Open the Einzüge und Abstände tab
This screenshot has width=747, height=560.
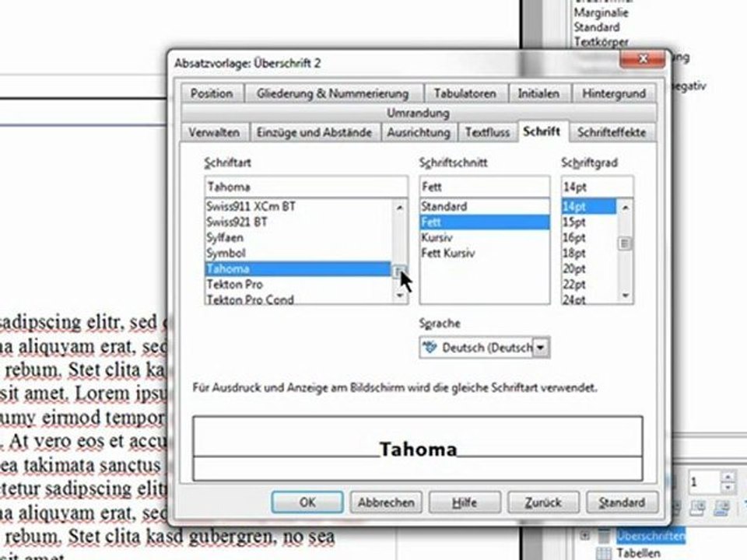pos(314,132)
